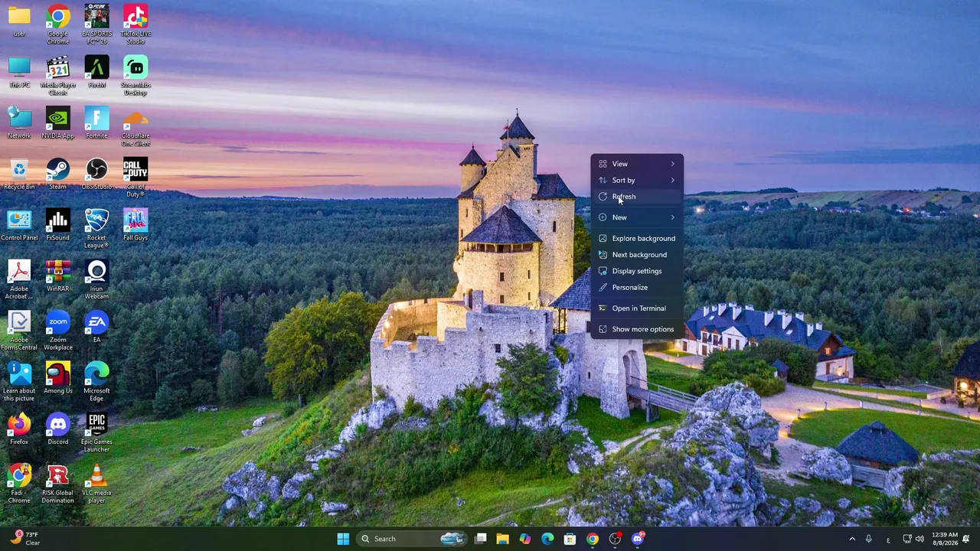Launch Rocket League desktop shortcut
This screenshot has height=551, width=980.
96,228
